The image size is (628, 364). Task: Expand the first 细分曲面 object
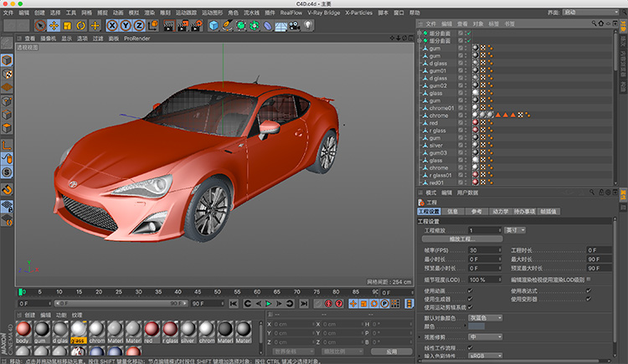pyautogui.click(x=420, y=33)
